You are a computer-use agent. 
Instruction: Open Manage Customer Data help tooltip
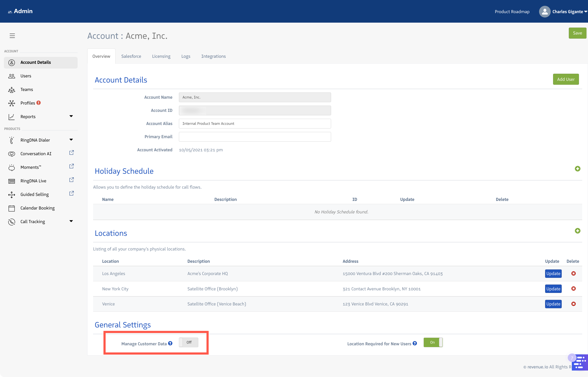pos(170,343)
